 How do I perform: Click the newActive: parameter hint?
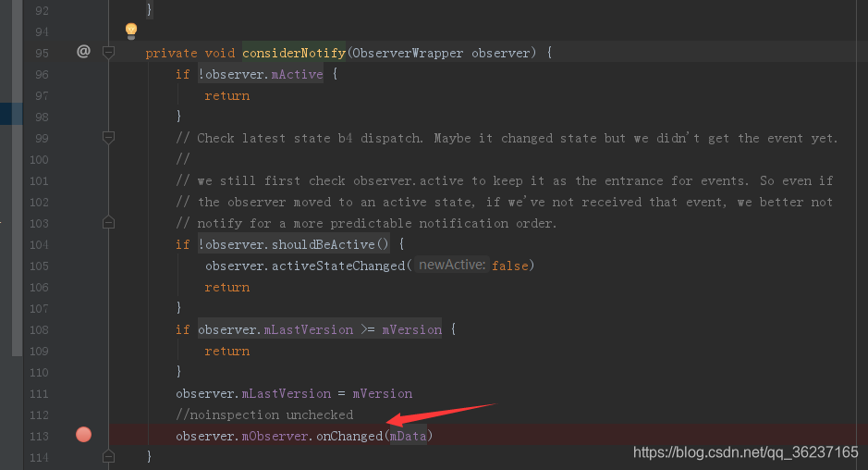click(452, 265)
